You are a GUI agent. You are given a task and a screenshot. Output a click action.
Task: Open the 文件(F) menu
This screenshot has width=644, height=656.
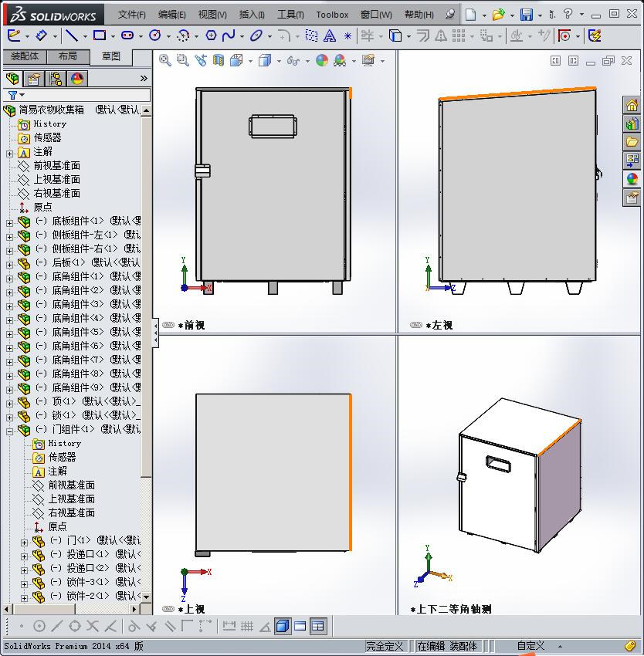(131, 15)
